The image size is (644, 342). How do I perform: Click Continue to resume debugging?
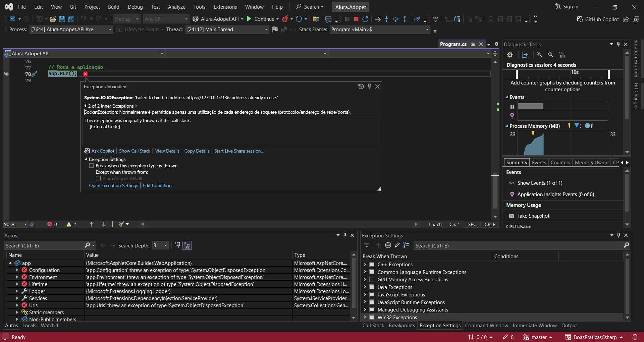261,19
